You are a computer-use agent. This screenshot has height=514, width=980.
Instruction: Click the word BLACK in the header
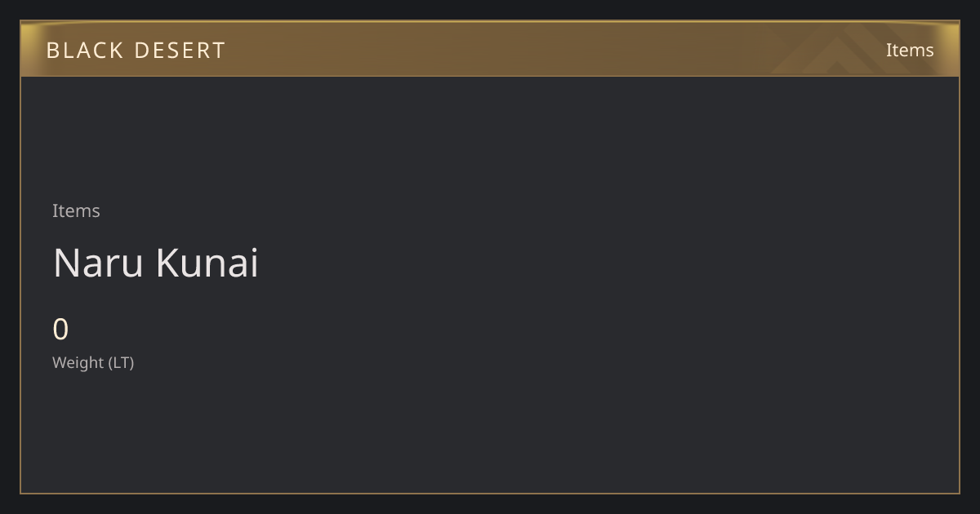click(x=84, y=50)
